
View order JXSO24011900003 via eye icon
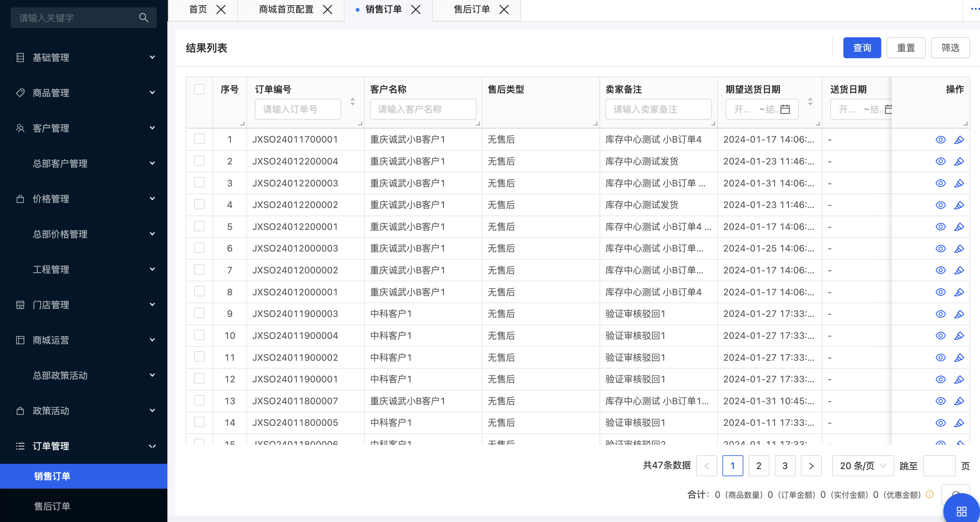pyautogui.click(x=940, y=314)
